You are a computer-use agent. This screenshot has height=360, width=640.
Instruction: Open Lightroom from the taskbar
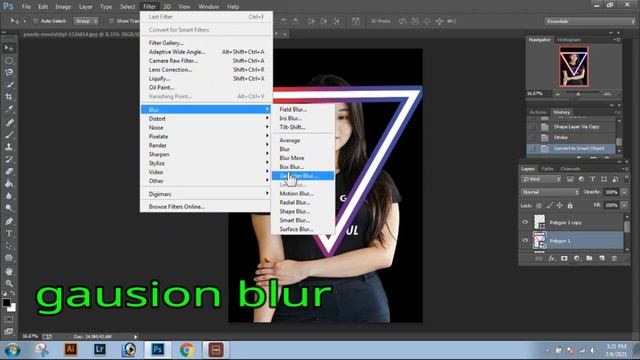[100, 349]
